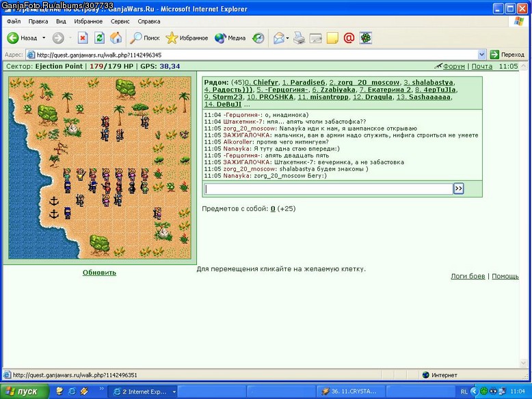
Task: Go to the Home page icon
Action: pos(116,38)
